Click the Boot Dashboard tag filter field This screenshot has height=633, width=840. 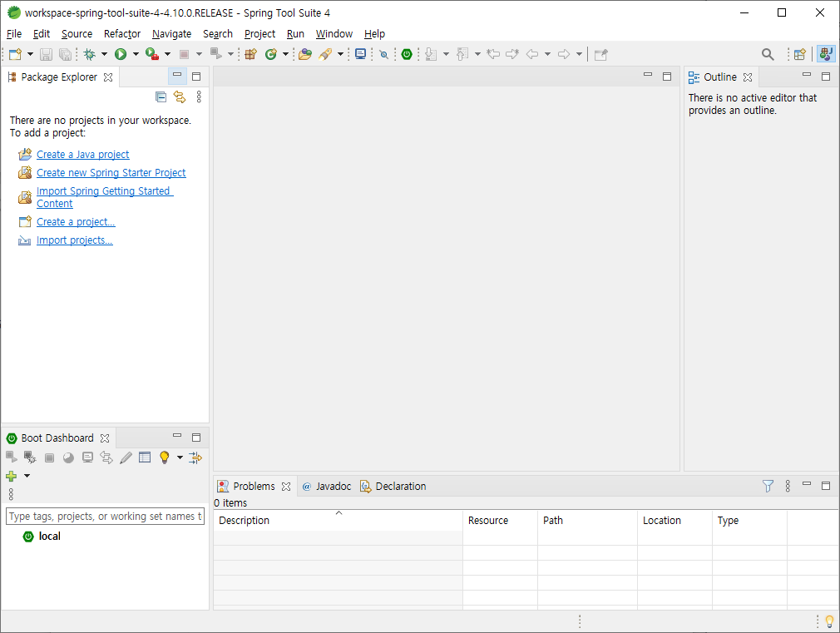click(x=105, y=517)
